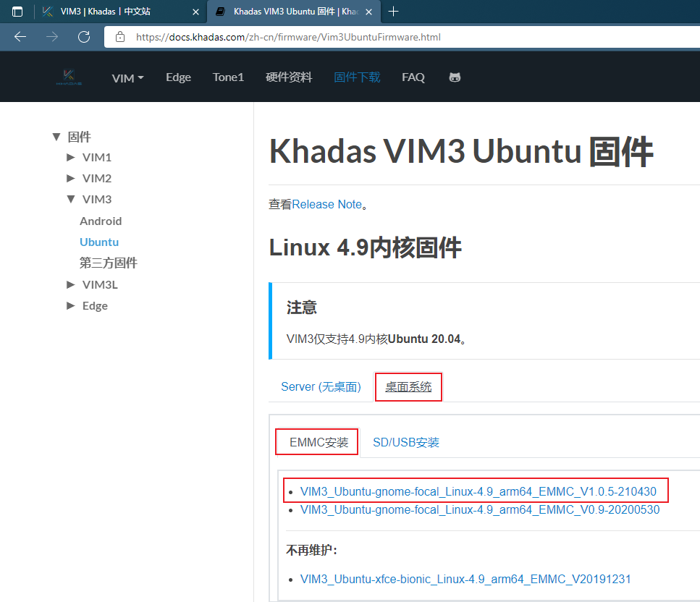Switch to the SD/USB安装 tab
Image resolution: width=700 pixels, height=602 pixels.
406,442
